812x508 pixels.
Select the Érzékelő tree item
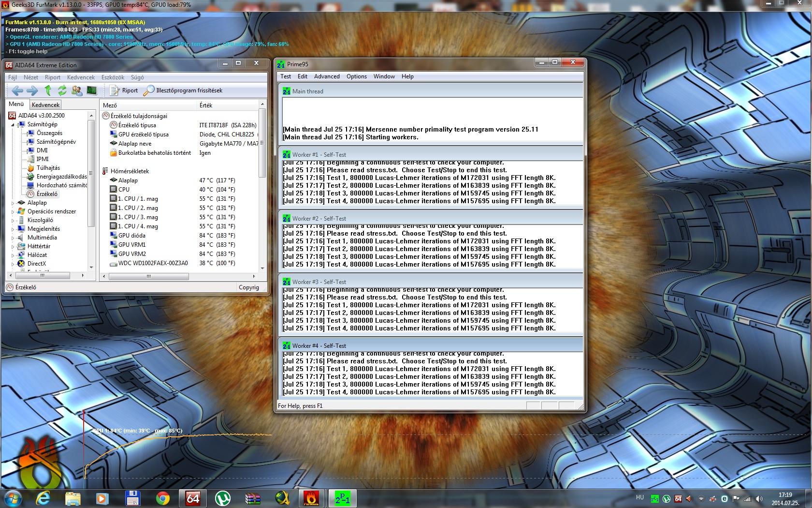point(47,194)
